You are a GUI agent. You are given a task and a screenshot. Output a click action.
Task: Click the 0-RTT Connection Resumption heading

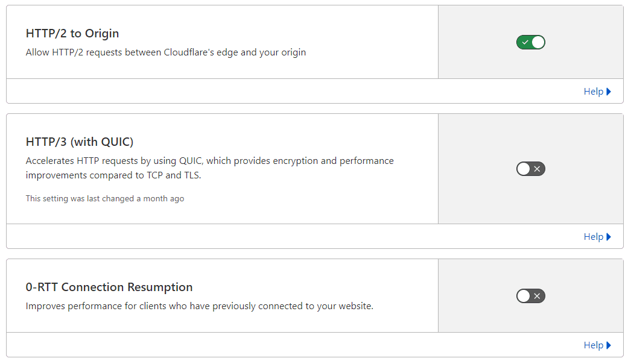[110, 287]
